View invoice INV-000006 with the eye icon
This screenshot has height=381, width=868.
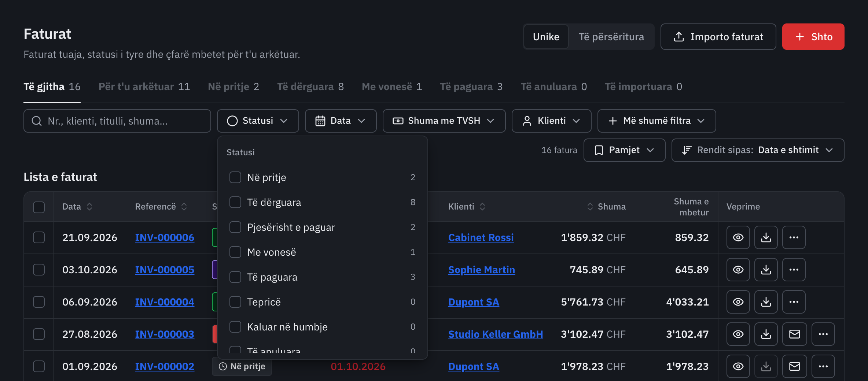click(738, 237)
